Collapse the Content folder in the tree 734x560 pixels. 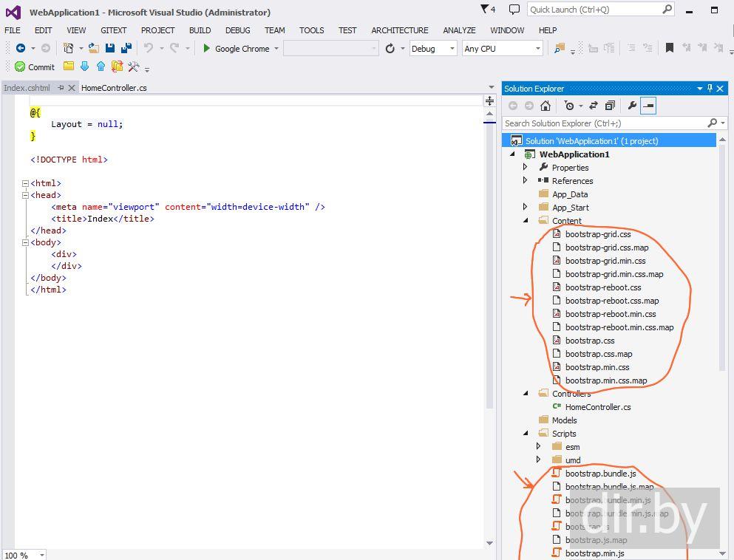(526, 221)
